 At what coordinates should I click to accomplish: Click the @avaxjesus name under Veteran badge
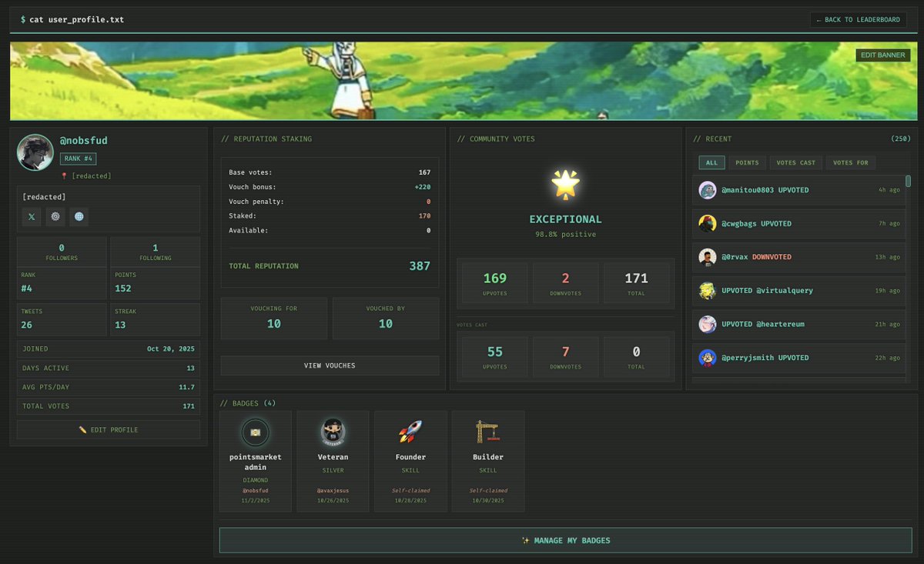coord(333,490)
